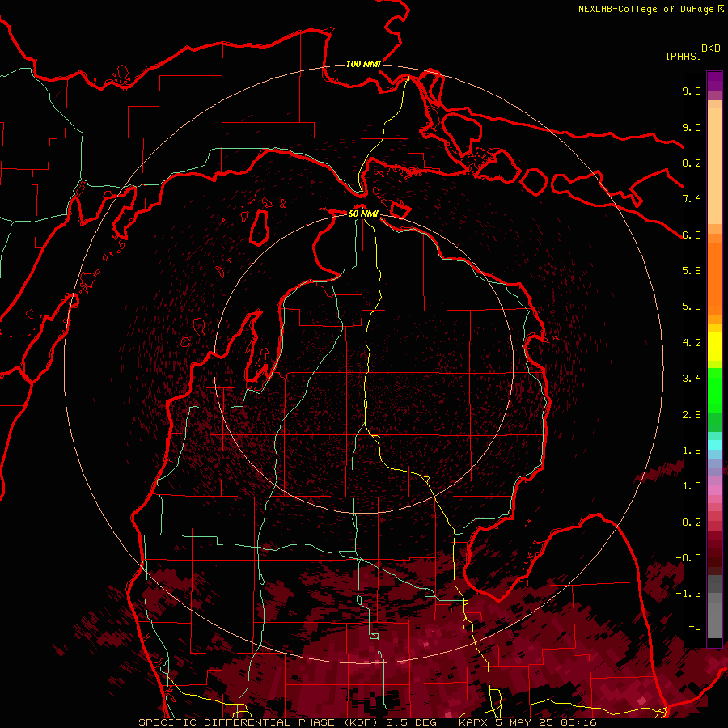Select the 9.8 scale value
Screen dimensions: 728x728
pyautogui.click(x=692, y=91)
